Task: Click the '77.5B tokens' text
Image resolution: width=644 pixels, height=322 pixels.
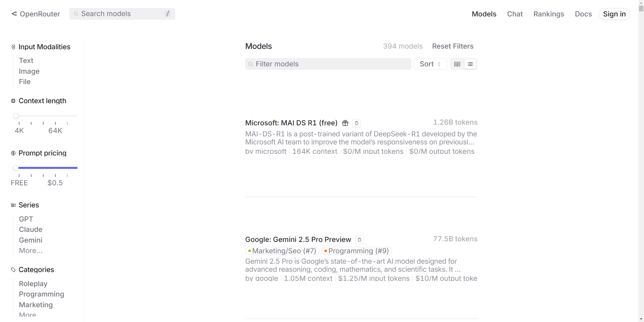Action: (455, 239)
